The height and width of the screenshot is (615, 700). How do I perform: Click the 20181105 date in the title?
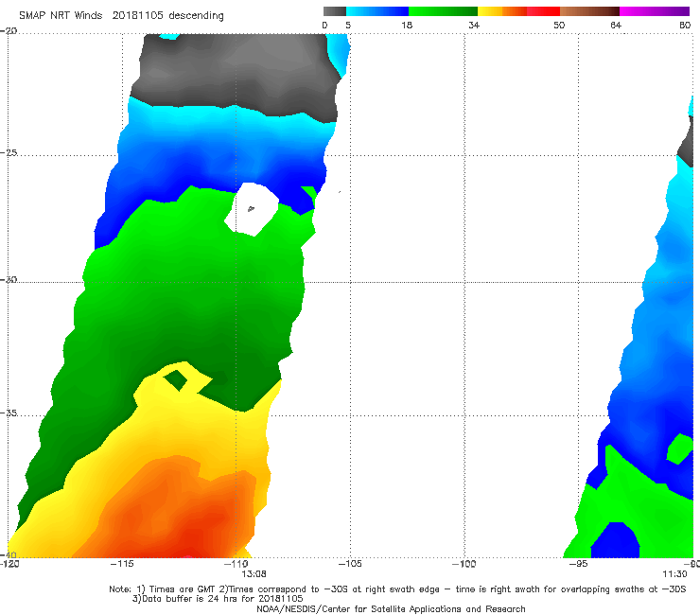click(x=138, y=15)
